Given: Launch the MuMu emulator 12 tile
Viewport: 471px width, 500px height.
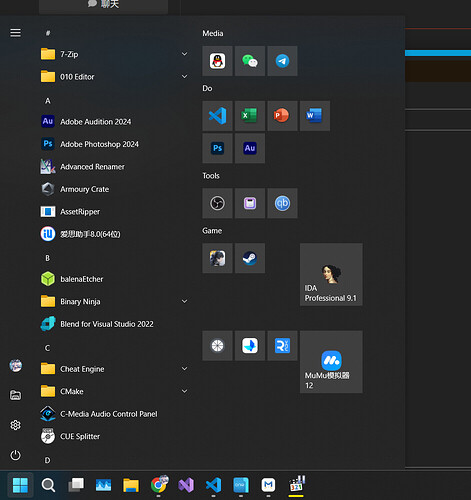Looking at the screenshot, I should pyautogui.click(x=331, y=362).
